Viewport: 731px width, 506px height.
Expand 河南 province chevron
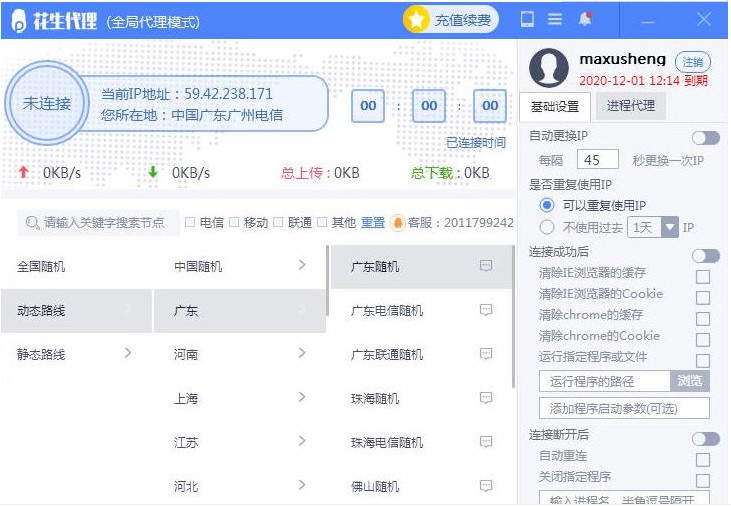(x=302, y=353)
